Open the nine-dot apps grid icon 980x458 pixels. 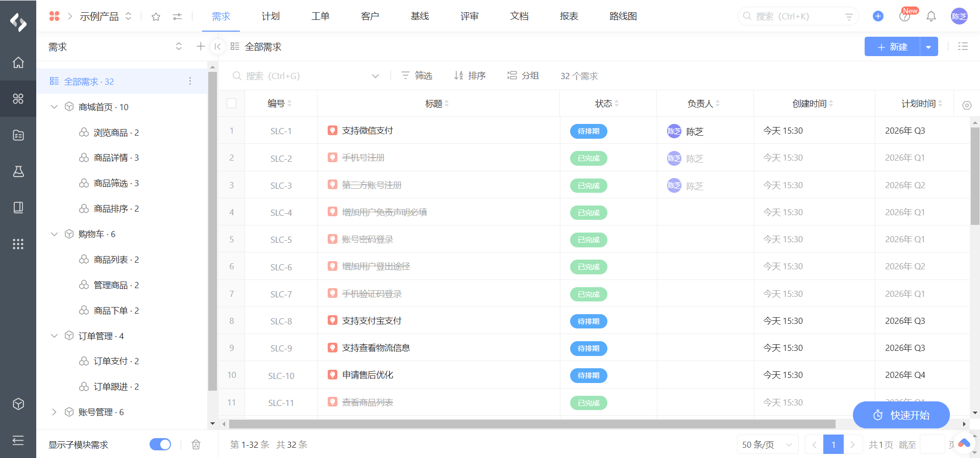tap(18, 244)
